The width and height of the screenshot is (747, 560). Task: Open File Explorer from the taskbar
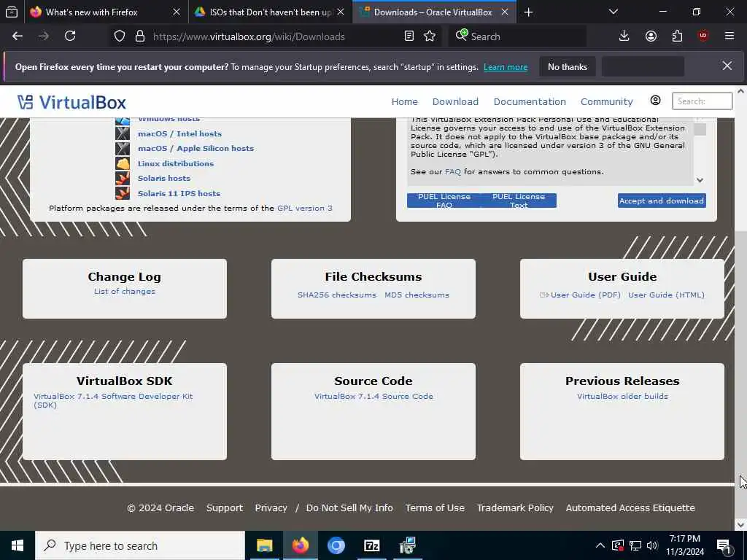pyautogui.click(x=264, y=545)
